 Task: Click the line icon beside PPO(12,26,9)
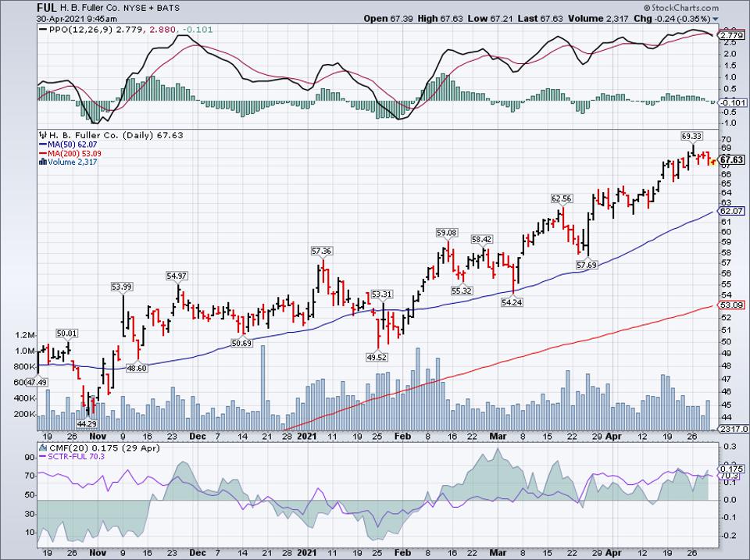(43, 29)
